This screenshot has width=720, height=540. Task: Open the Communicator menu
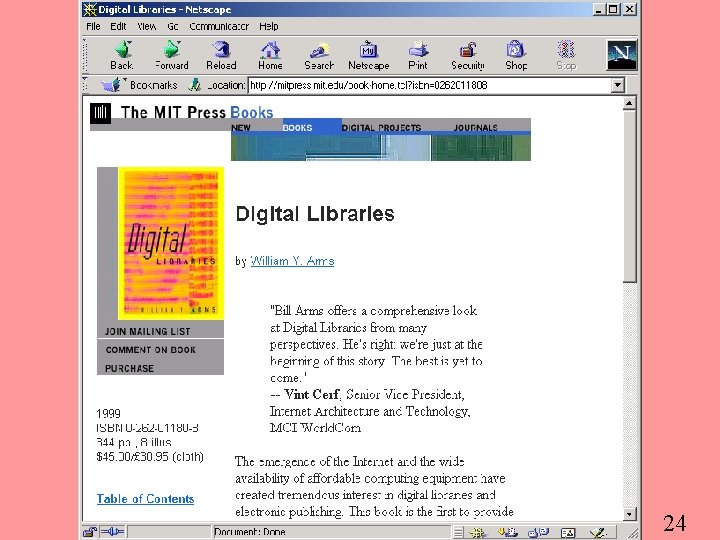point(219,26)
